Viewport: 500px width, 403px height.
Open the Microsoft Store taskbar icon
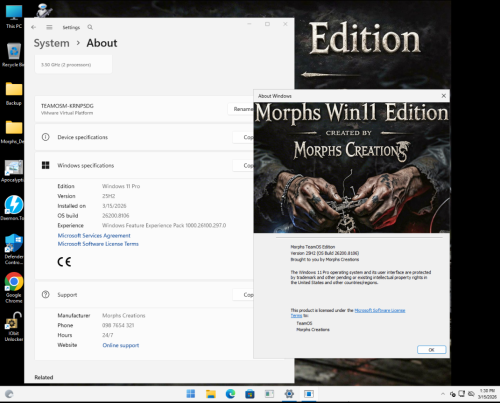point(250,394)
